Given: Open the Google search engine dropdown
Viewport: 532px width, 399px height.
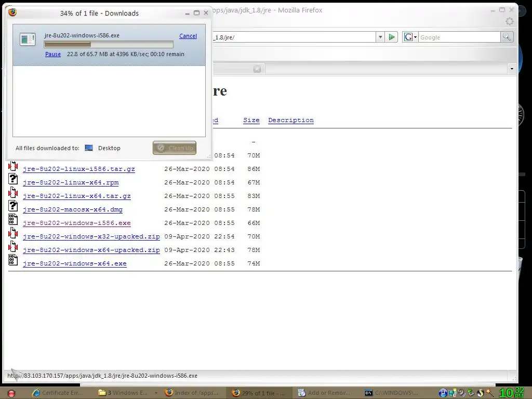Looking at the screenshot, I should tap(410, 37).
